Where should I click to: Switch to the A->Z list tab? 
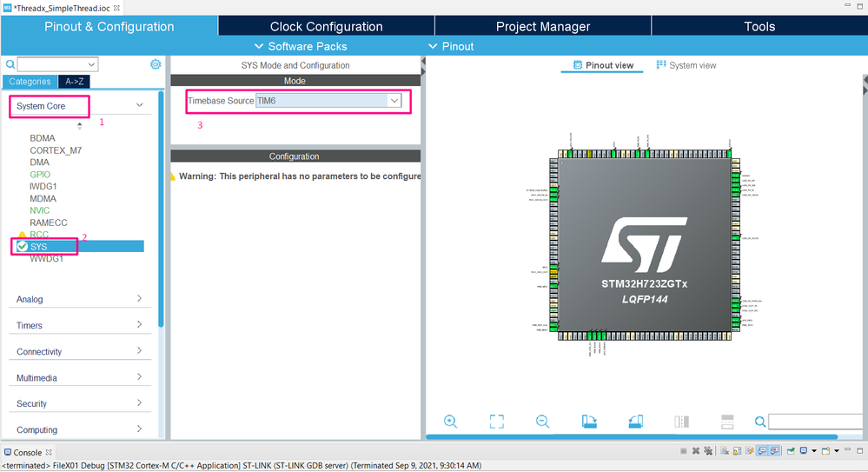[74, 82]
